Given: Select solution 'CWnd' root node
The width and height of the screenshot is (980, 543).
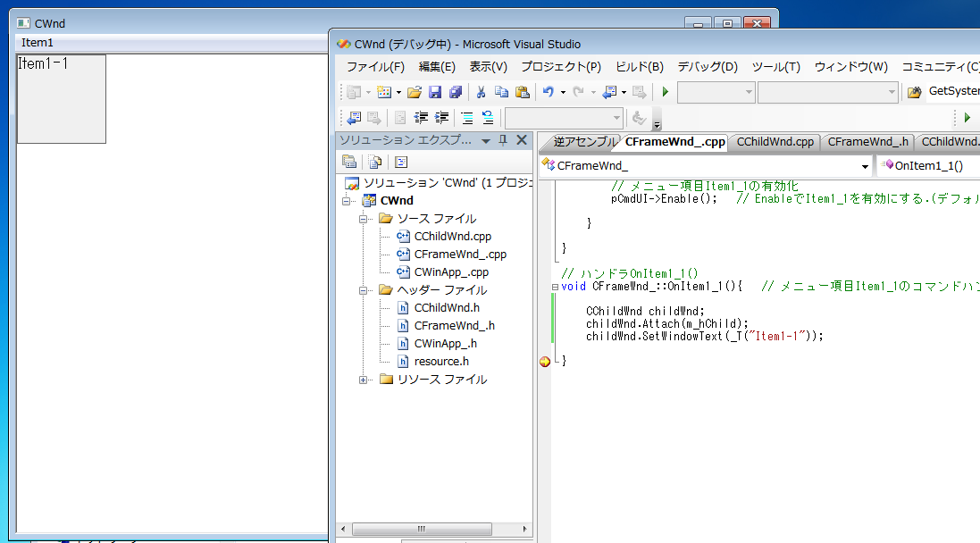Looking at the screenshot, I should (x=439, y=183).
